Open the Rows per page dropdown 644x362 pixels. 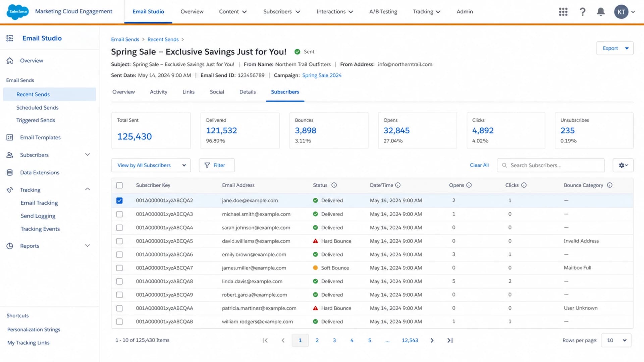coord(616,340)
